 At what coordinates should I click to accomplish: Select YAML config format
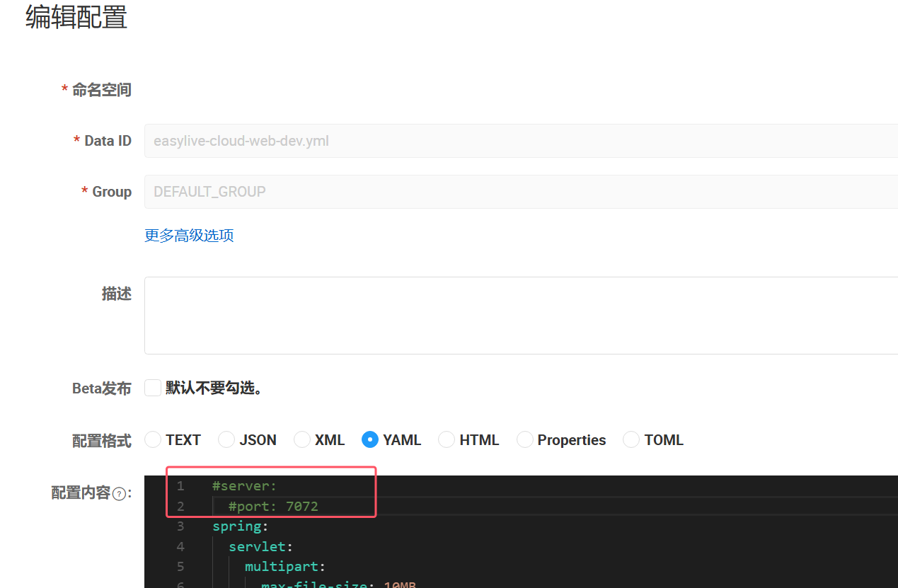click(x=370, y=439)
